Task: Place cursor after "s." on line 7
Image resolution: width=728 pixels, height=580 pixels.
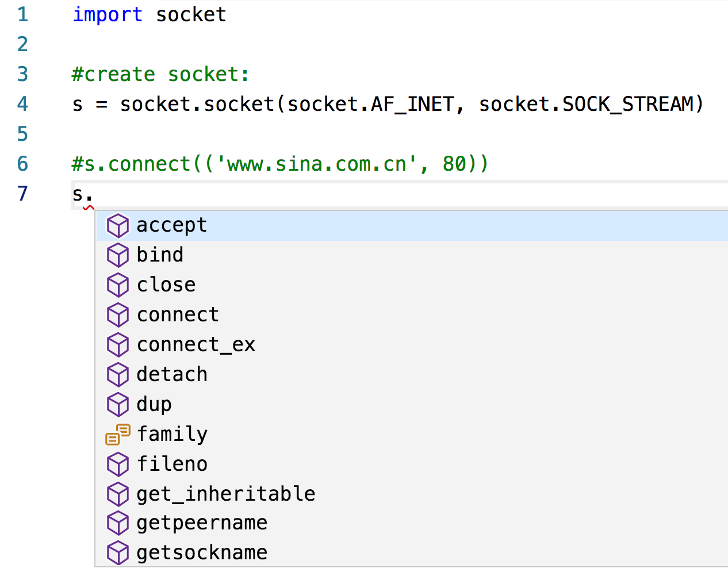Action: (x=94, y=194)
